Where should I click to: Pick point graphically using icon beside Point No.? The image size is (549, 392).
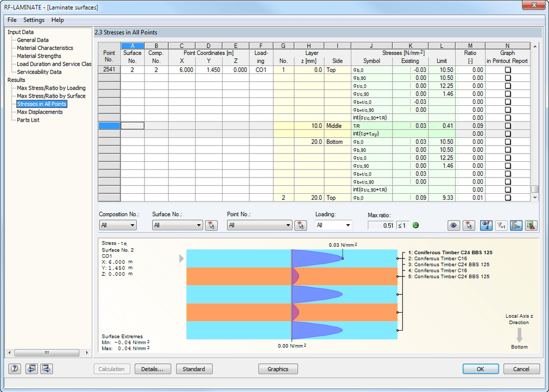click(300, 225)
